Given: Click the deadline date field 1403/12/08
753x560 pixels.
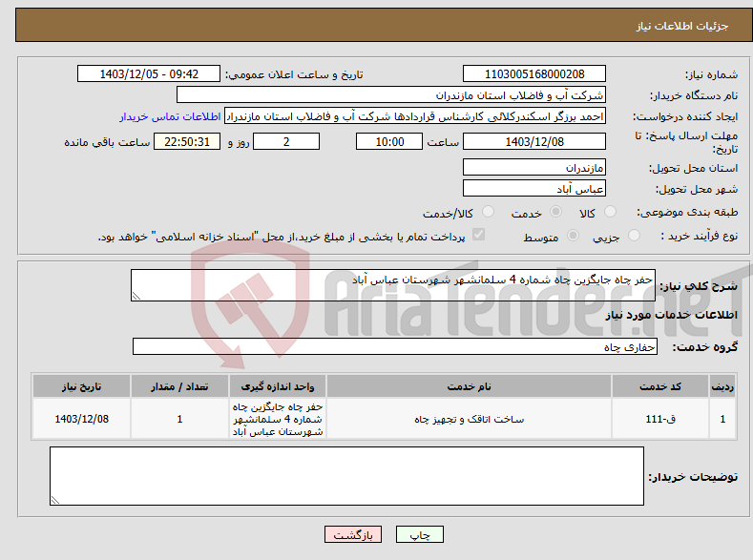Looking at the screenshot, I should [x=534, y=141].
